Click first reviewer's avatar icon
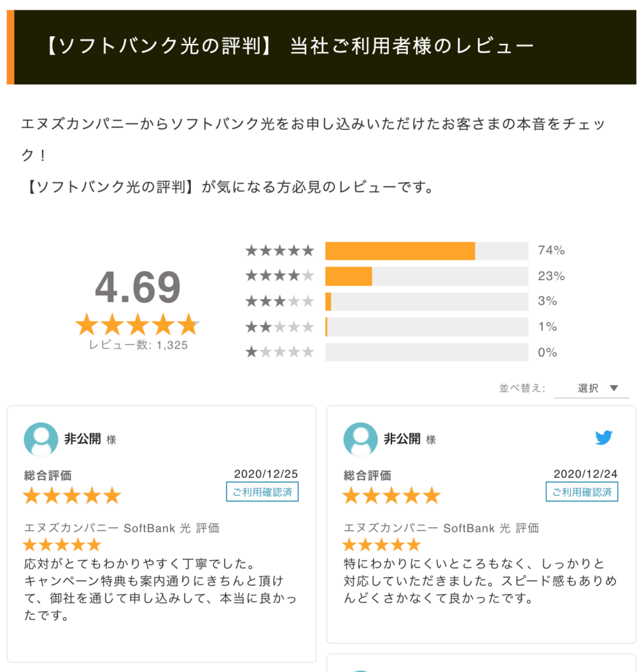644x672 pixels. tap(41, 439)
